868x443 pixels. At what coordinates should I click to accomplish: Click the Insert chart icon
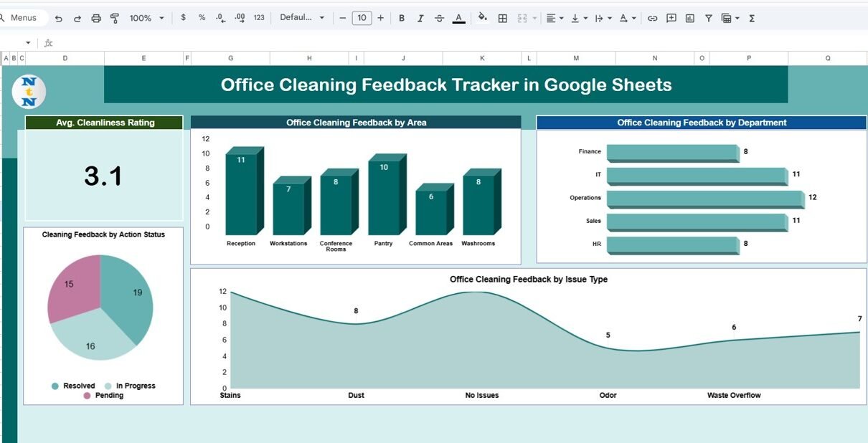click(x=690, y=18)
